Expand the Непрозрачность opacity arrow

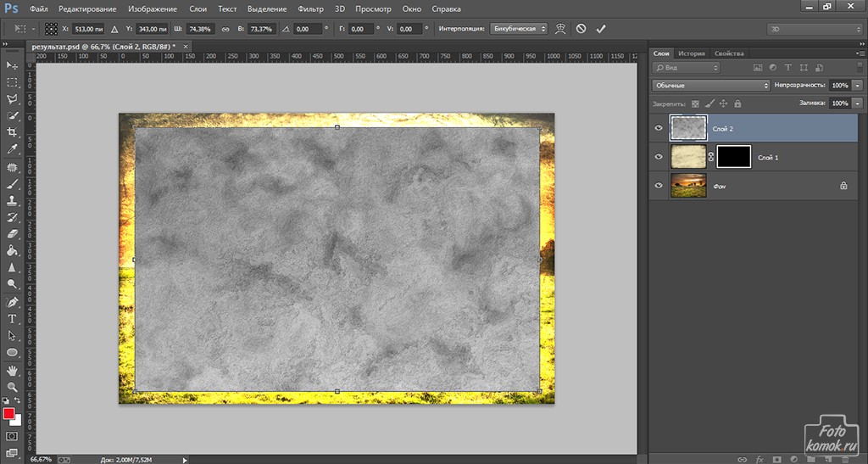coord(858,86)
